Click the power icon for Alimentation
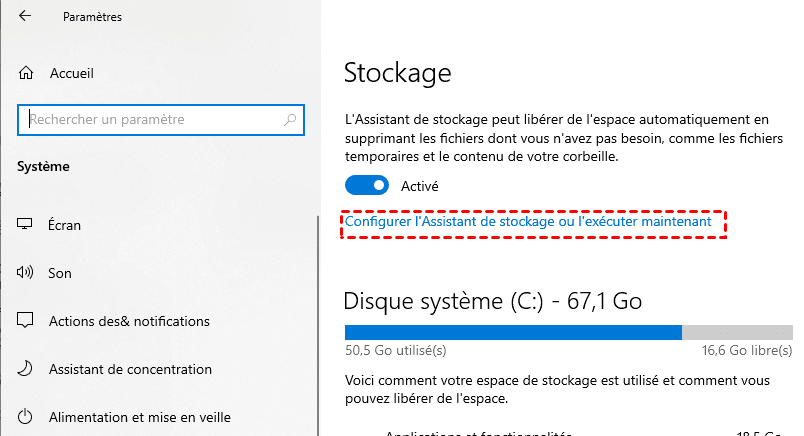804x436 pixels. [26, 417]
